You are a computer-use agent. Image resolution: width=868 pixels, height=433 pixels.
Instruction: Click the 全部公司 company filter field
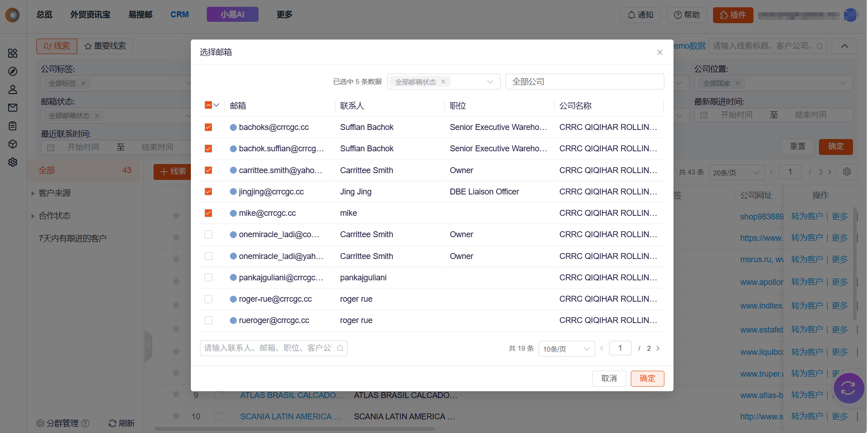[584, 82]
